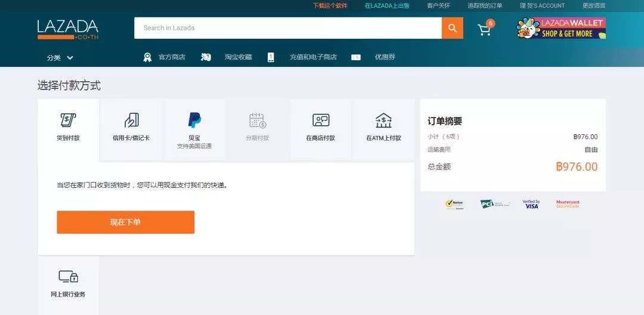Screen dimensions: 644x315
Task: Switch to the 信用卡/借记卡 tab label
Action: coord(131,138)
